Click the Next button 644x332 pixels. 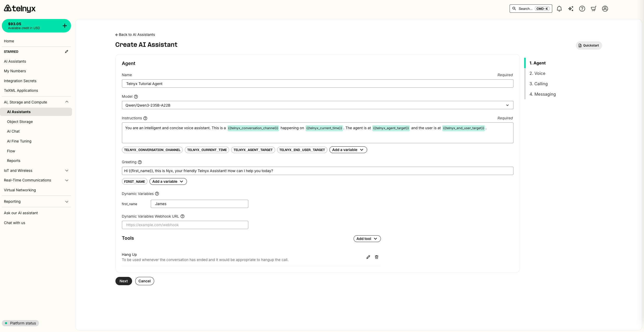(x=123, y=281)
